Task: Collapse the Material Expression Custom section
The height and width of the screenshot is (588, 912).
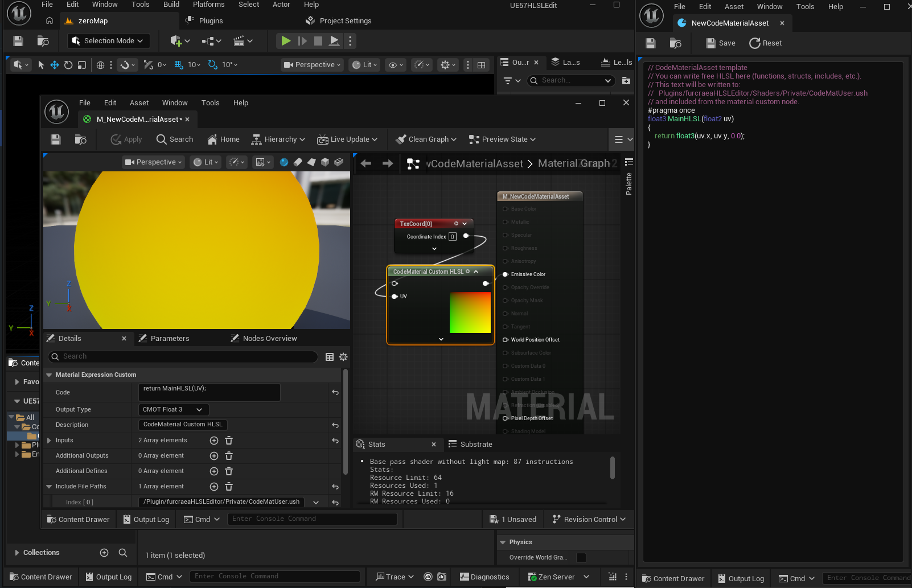Action: pyautogui.click(x=50, y=375)
